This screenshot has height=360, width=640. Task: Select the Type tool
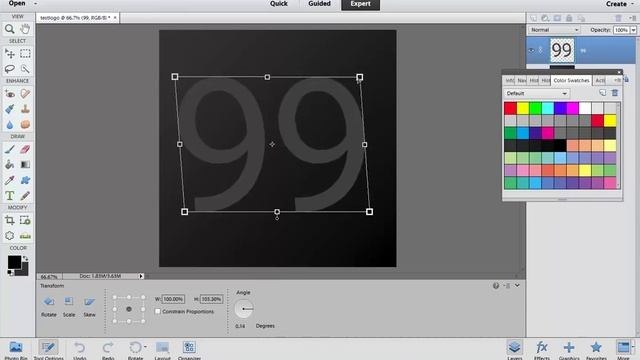pyautogui.click(x=9, y=196)
